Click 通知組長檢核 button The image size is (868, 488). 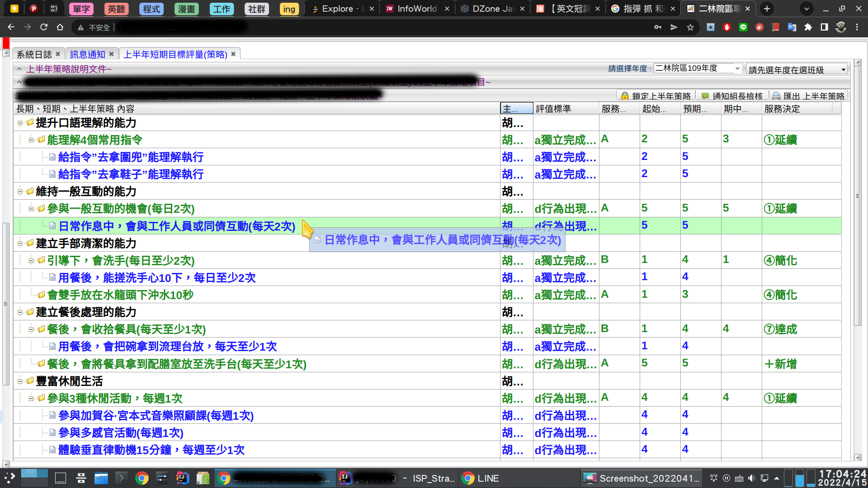pyautogui.click(x=732, y=96)
